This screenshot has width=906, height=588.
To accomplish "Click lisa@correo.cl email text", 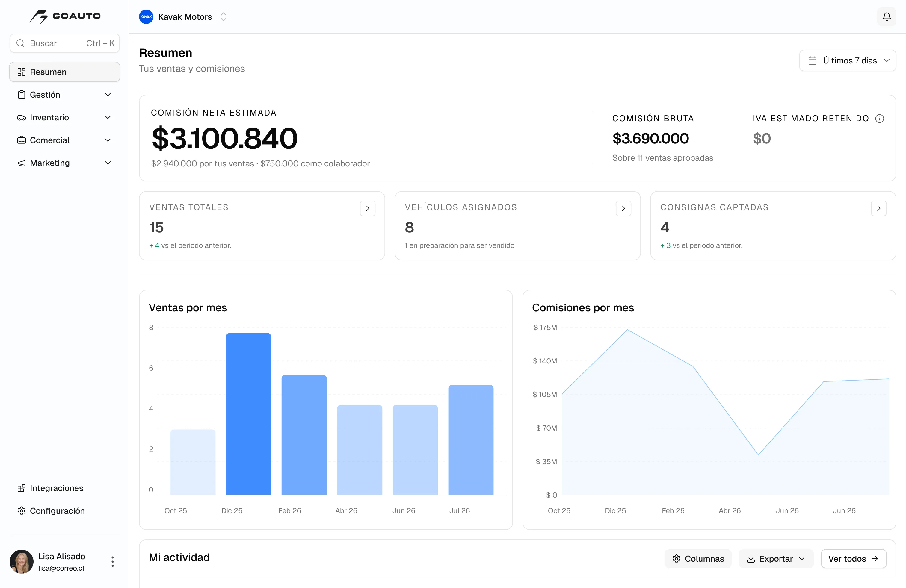I will (61, 568).
